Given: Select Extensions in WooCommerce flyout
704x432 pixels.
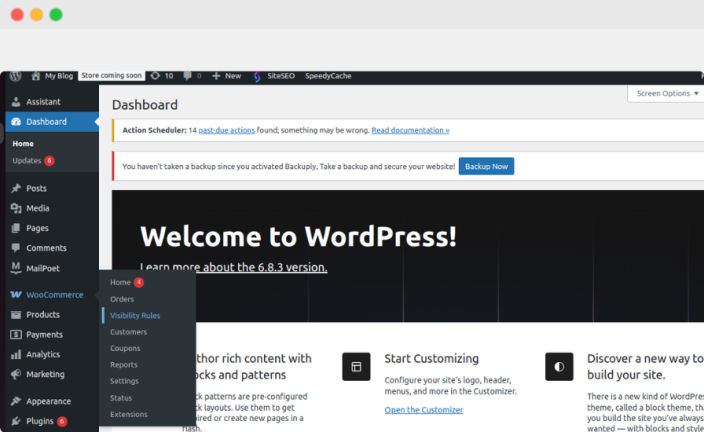Looking at the screenshot, I should [129, 414].
